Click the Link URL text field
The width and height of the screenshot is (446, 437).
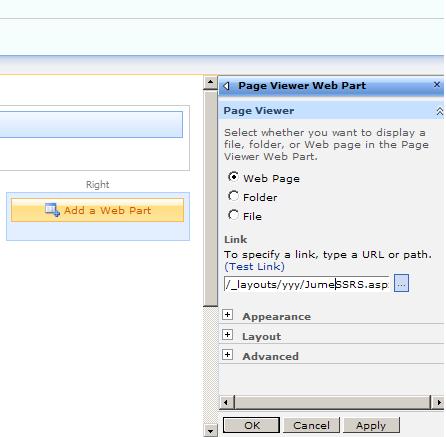307,284
